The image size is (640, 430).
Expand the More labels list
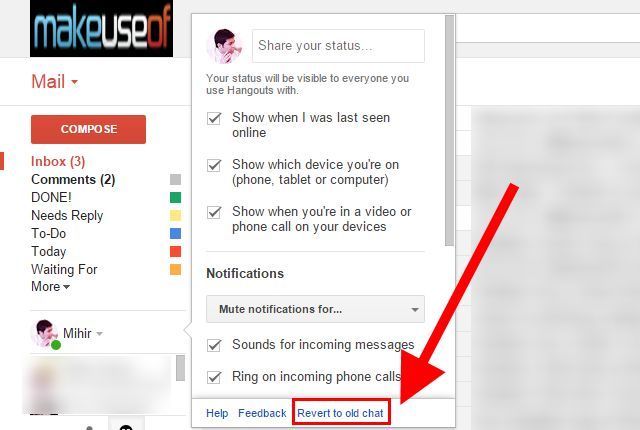pos(50,286)
